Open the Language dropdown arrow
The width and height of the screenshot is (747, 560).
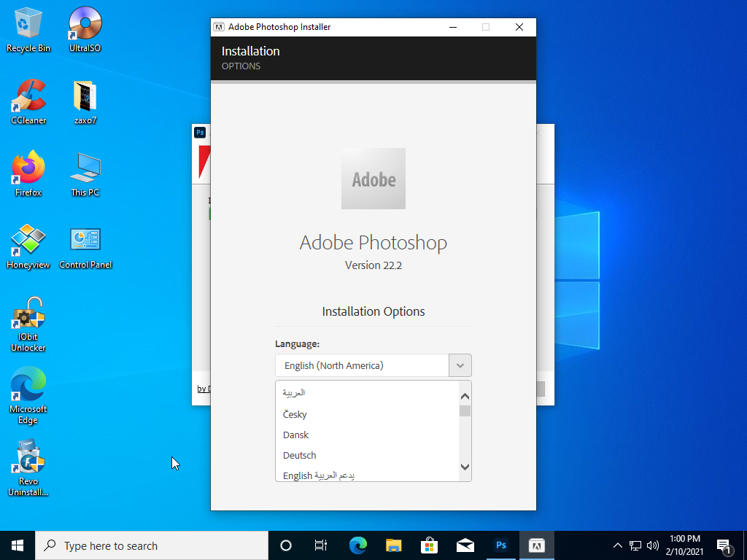point(460,365)
